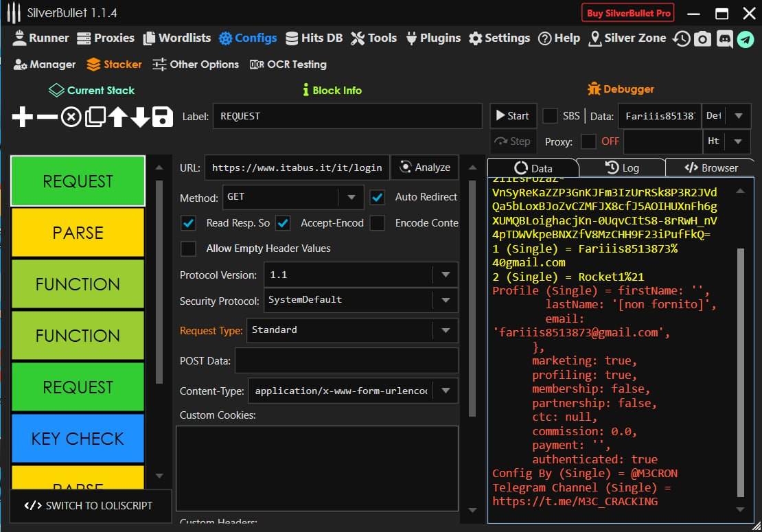Open the Method dropdown showing GET
This screenshot has height=532, width=762.
point(351,197)
